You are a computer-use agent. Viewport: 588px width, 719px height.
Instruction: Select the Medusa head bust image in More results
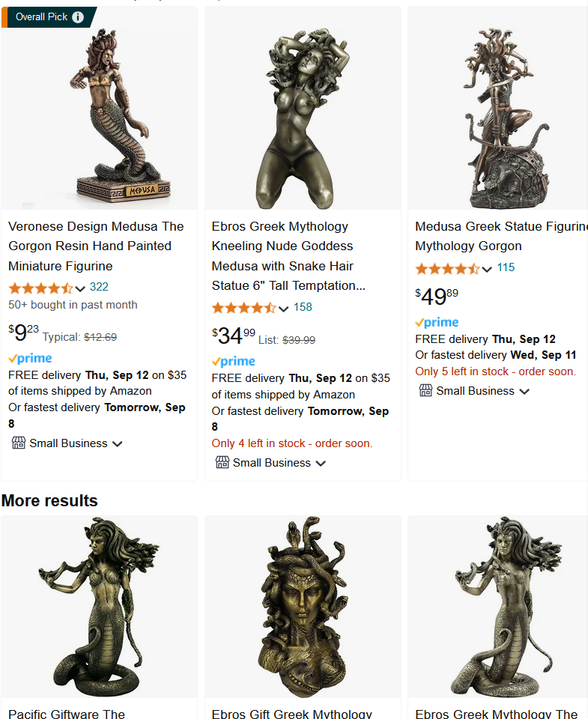tap(303, 607)
